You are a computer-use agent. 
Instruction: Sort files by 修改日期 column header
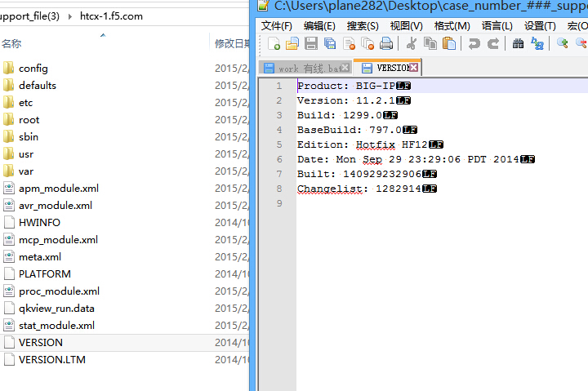[x=232, y=44]
